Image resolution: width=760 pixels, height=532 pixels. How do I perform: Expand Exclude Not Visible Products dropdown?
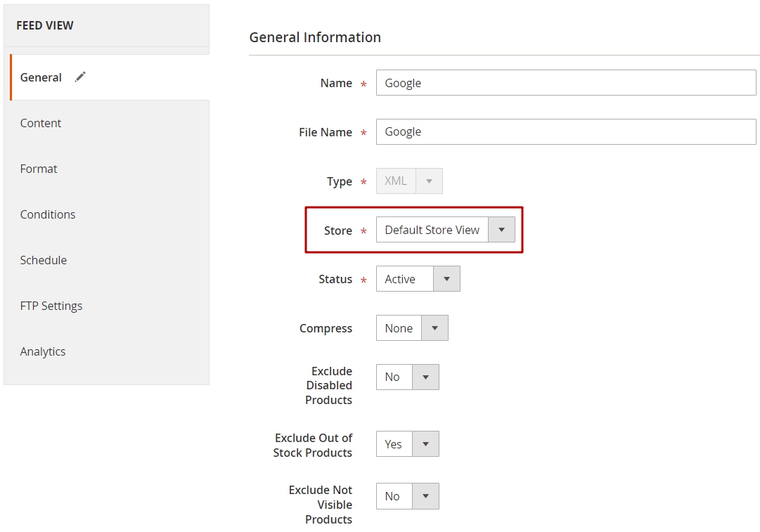(408, 496)
